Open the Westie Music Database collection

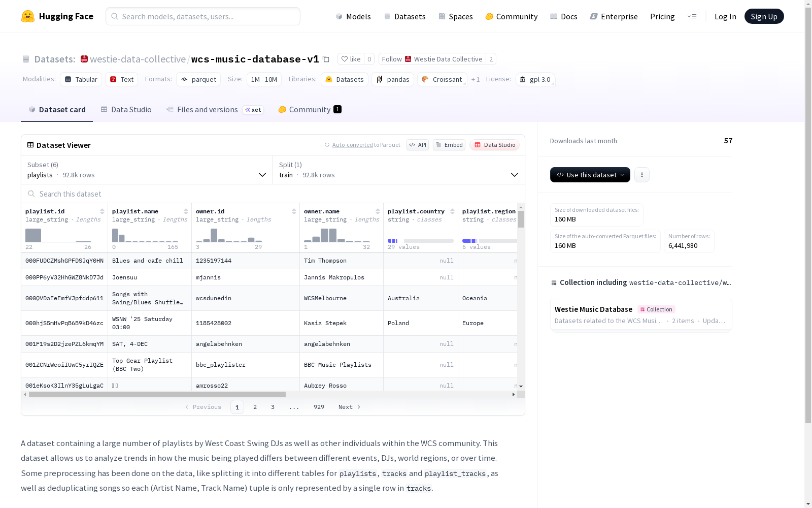[x=641, y=314]
